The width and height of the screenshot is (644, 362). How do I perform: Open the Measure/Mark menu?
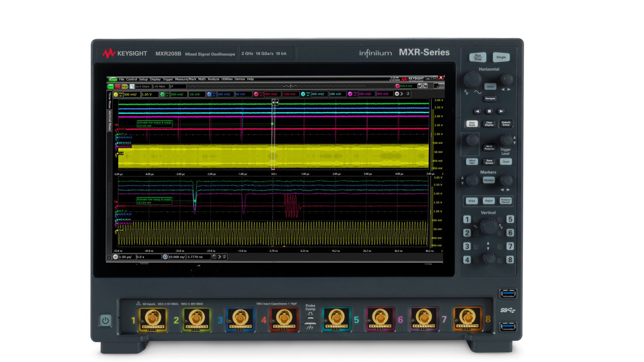point(185,79)
